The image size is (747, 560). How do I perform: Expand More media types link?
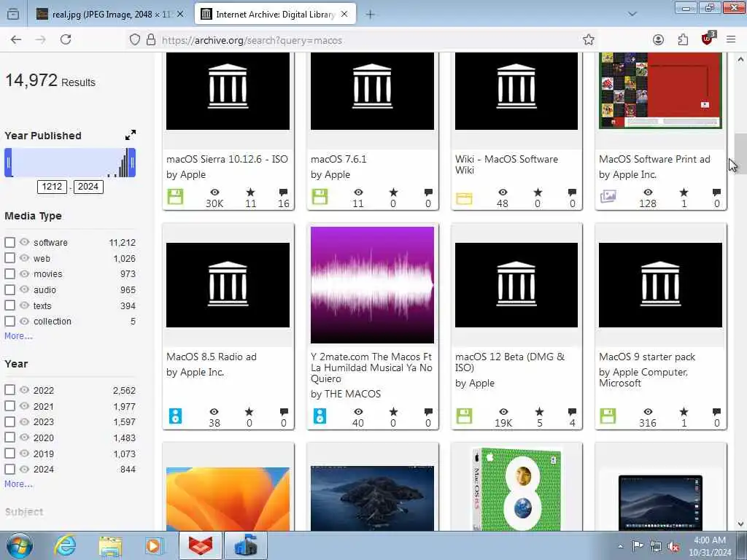click(18, 336)
